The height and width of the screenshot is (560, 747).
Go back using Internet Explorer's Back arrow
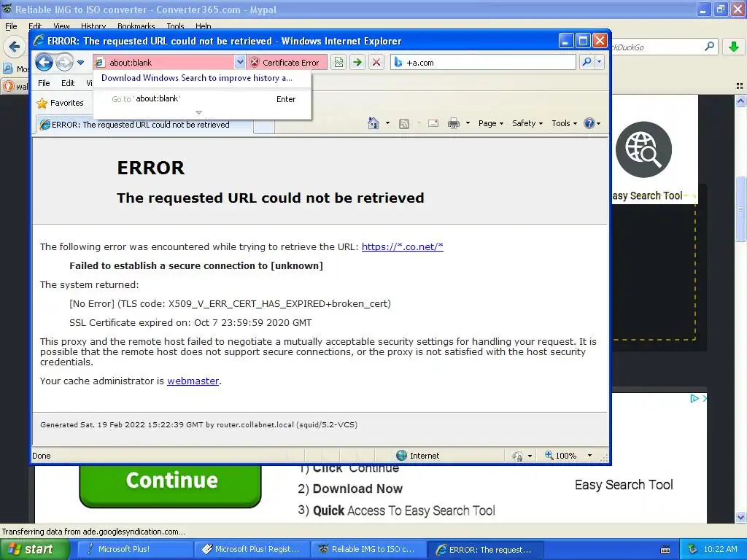point(44,62)
